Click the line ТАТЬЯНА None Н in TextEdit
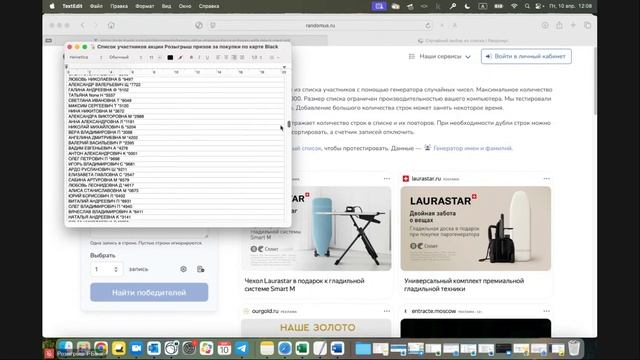Viewport: 640px width, 360px height. (92, 95)
